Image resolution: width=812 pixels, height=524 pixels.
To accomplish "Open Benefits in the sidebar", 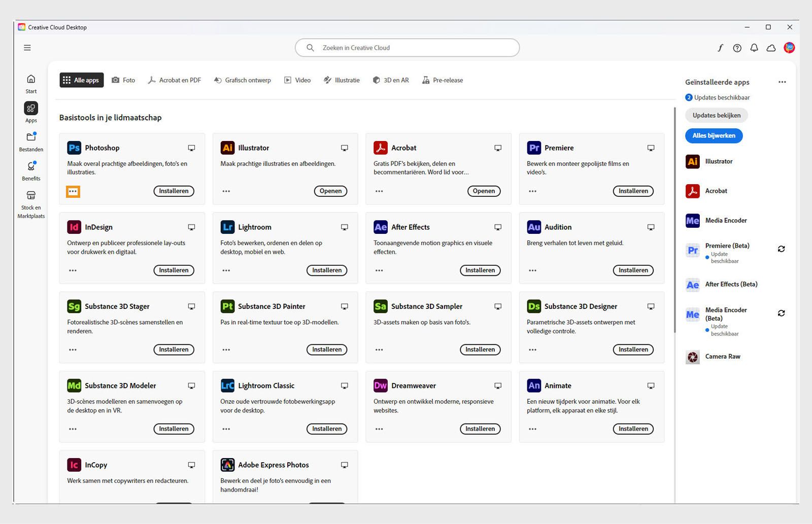I will point(31,171).
